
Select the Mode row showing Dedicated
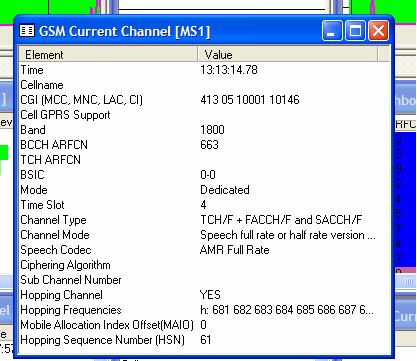pos(204,190)
